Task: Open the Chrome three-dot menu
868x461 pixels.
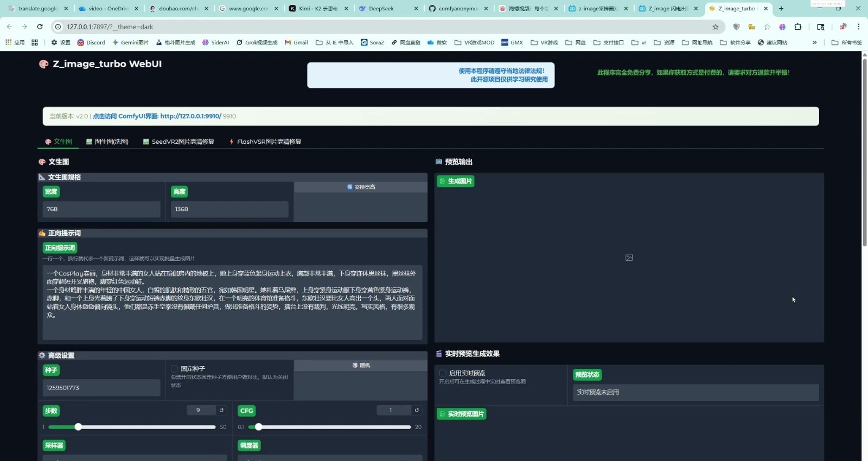Action: pyautogui.click(x=858, y=27)
